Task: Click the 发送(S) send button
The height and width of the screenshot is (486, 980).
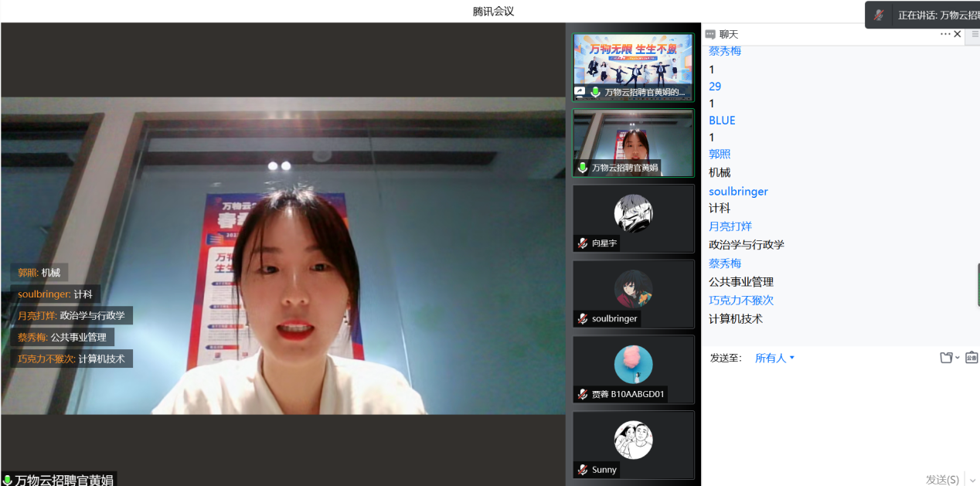Action: [942, 480]
